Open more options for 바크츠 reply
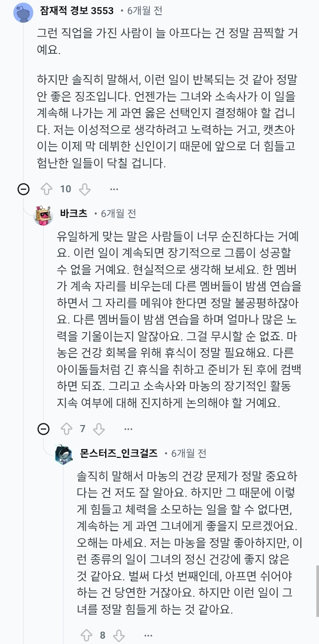 (128, 429)
